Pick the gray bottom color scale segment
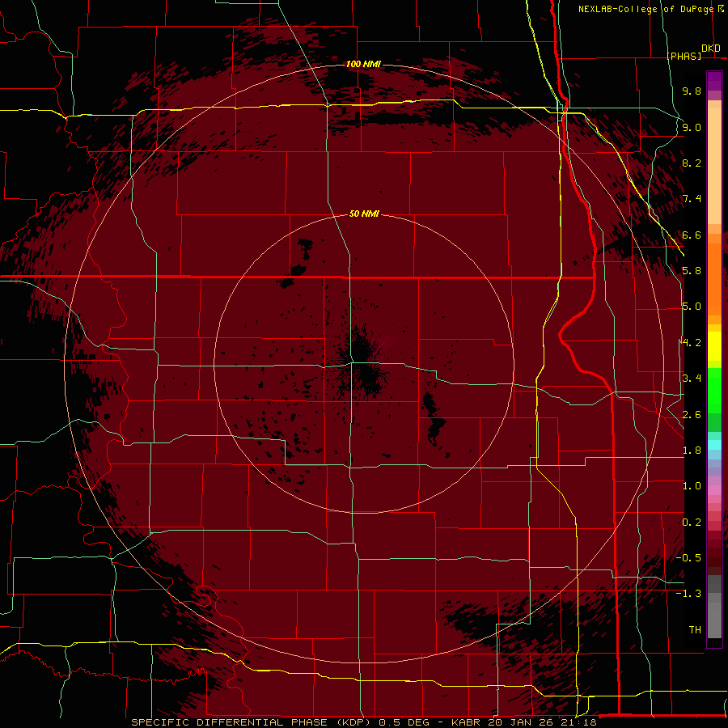 click(x=714, y=620)
